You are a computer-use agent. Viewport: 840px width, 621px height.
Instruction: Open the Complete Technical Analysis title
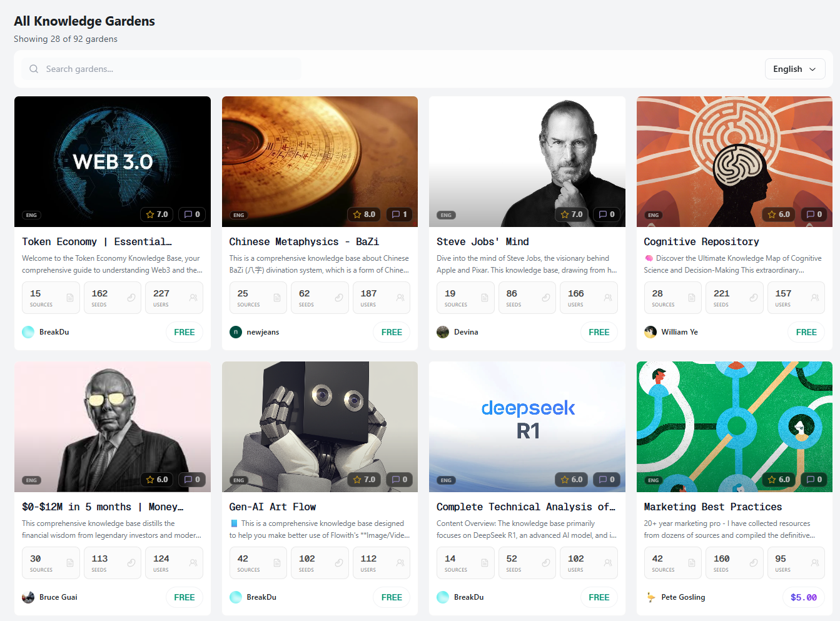(x=526, y=507)
